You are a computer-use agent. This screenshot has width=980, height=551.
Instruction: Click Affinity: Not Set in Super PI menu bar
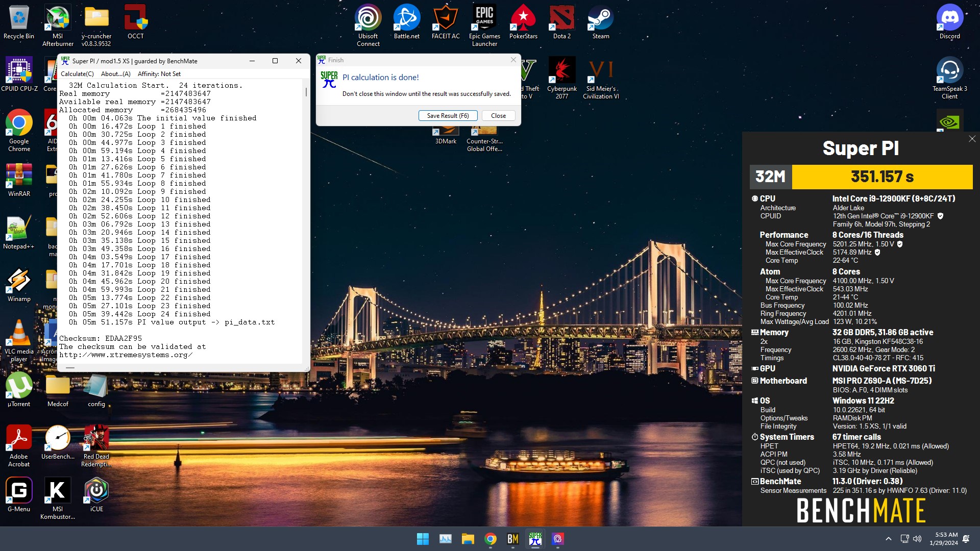point(159,74)
